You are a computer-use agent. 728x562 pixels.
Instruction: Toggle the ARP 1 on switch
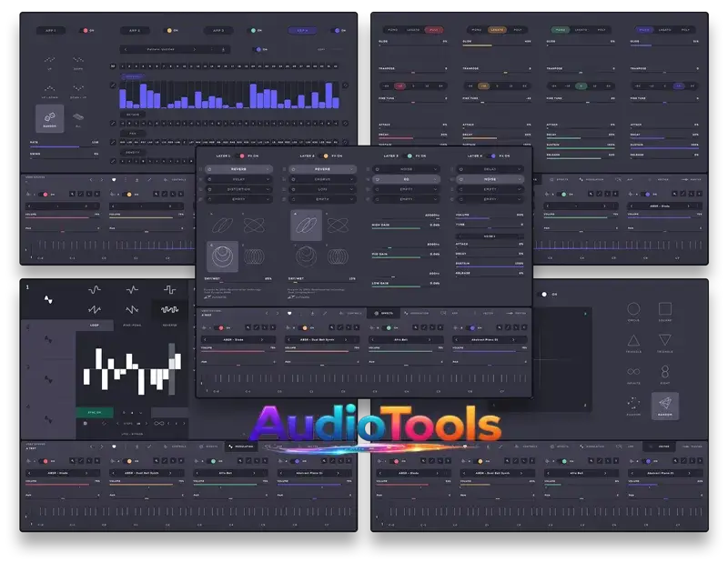click(86, 29)
